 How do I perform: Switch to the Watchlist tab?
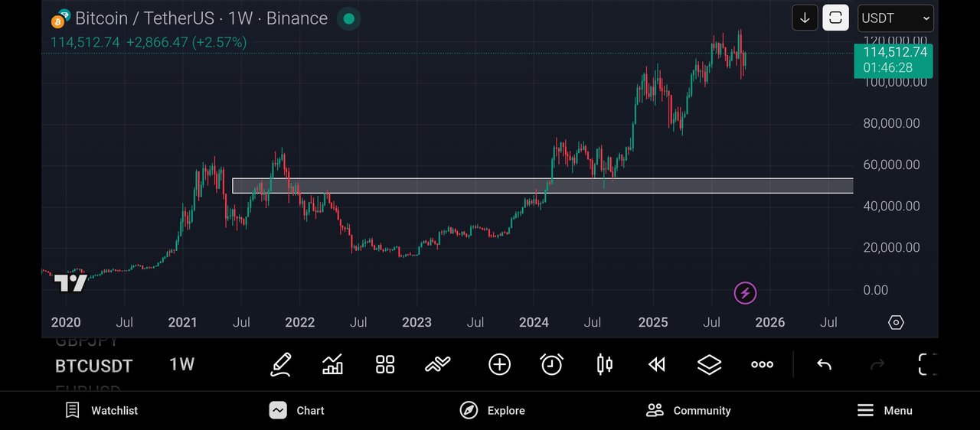click(x=102, y=411)
